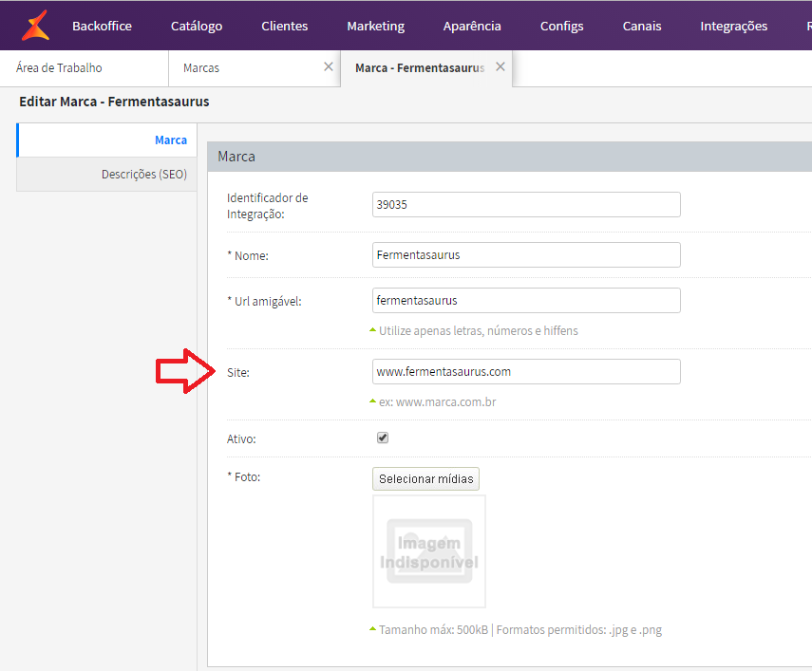812x671 pixels.
Task: Click the 'Identificador de Integração:' label
Action: (x=267, y=206)
